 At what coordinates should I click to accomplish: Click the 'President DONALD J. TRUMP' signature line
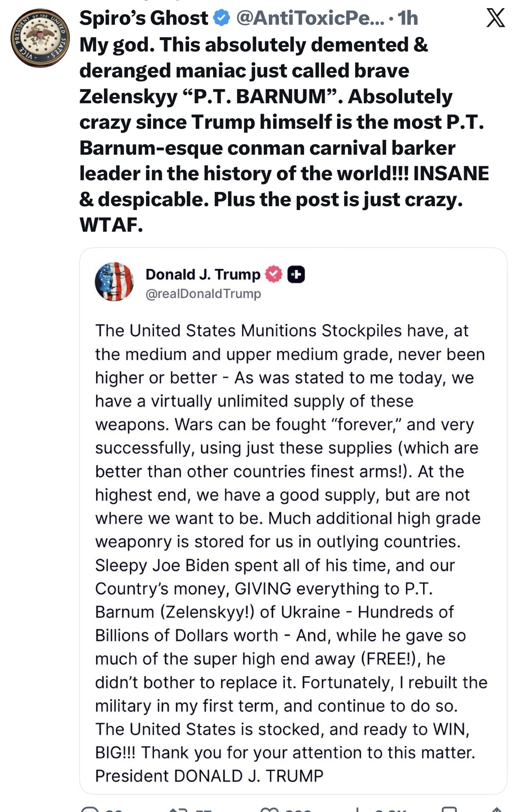click(x=209, y=776)
